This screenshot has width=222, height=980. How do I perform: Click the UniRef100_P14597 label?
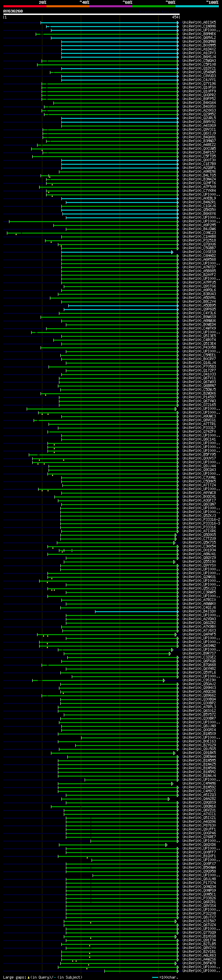click(199, 397)
